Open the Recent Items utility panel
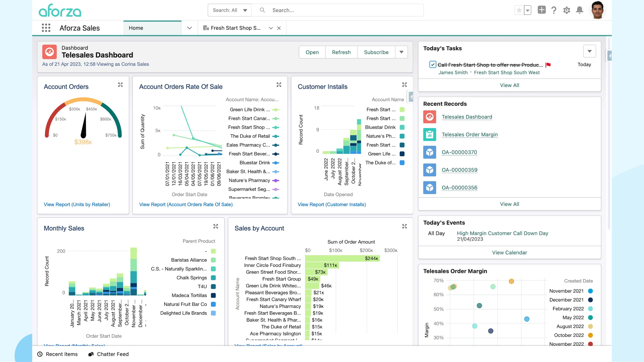This screenshot has width=644, height=362. click(57, 354)
